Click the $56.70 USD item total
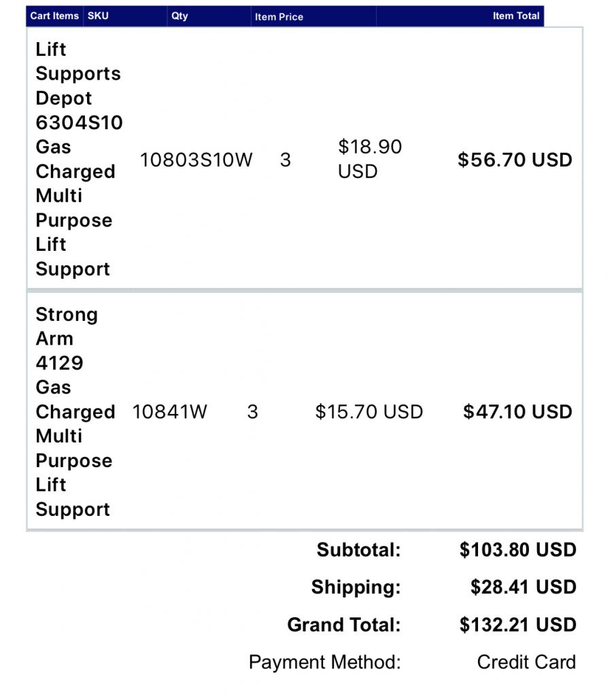 (x=515, y=160)
